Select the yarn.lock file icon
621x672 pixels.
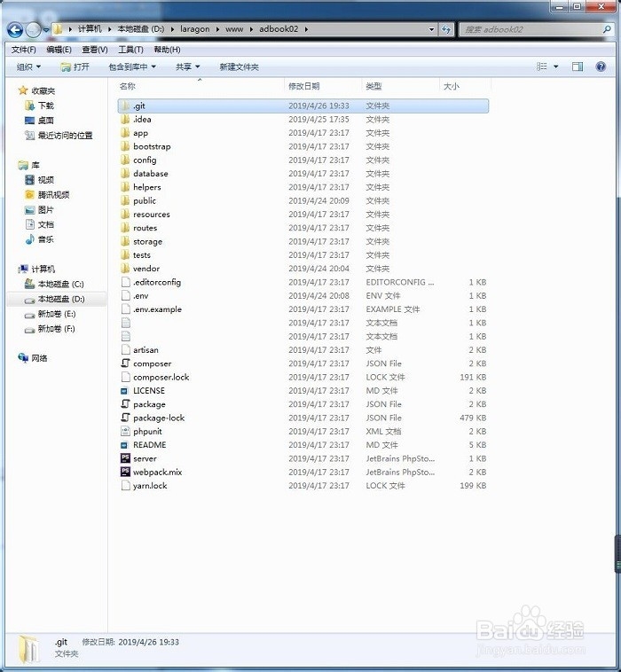(x=126, y=486)
